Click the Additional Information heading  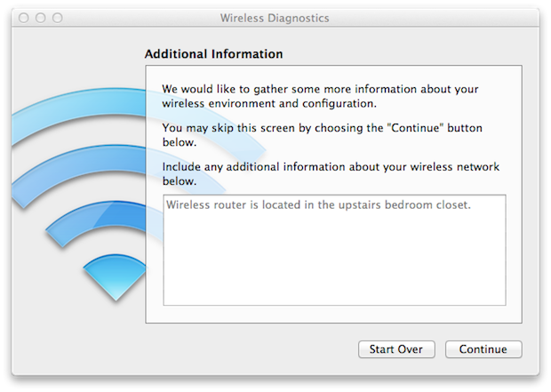(213, 54)
